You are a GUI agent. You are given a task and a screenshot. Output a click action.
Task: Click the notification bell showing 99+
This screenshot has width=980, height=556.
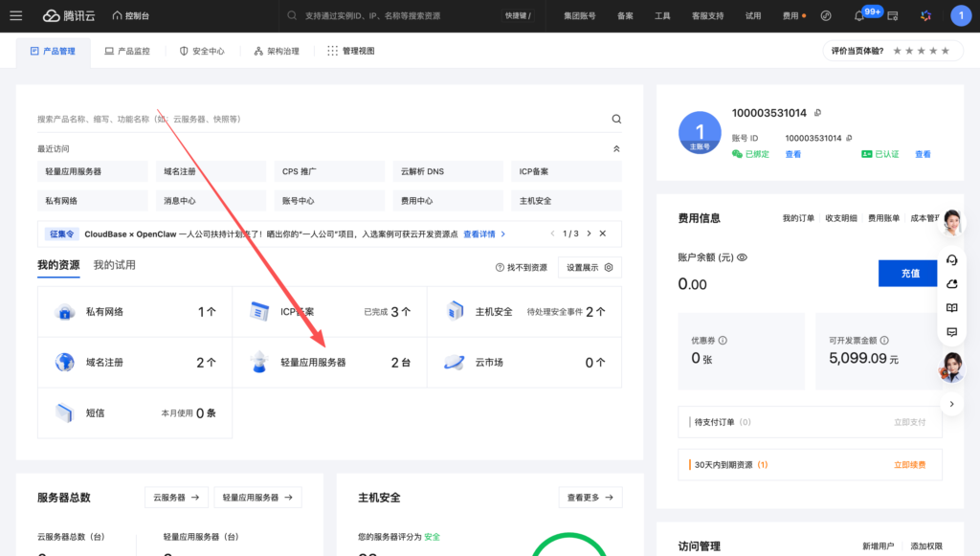[x=859, y=16]
